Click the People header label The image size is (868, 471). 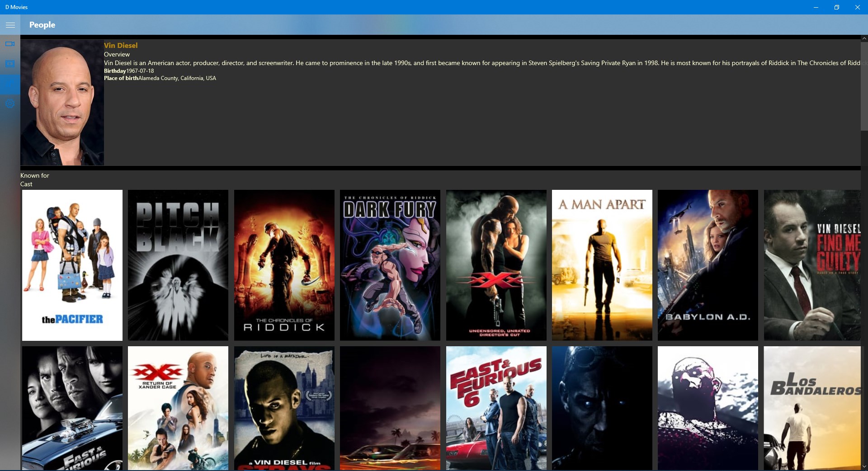point(42,25)
